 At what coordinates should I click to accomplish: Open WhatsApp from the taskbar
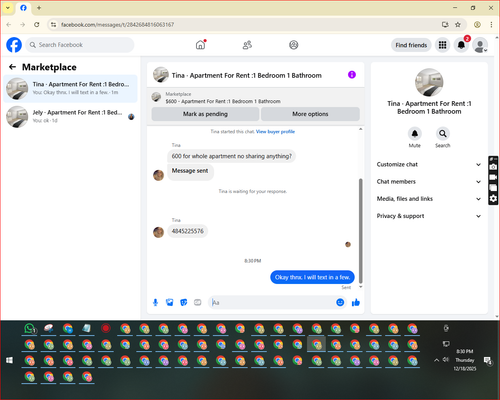(30, 329)
